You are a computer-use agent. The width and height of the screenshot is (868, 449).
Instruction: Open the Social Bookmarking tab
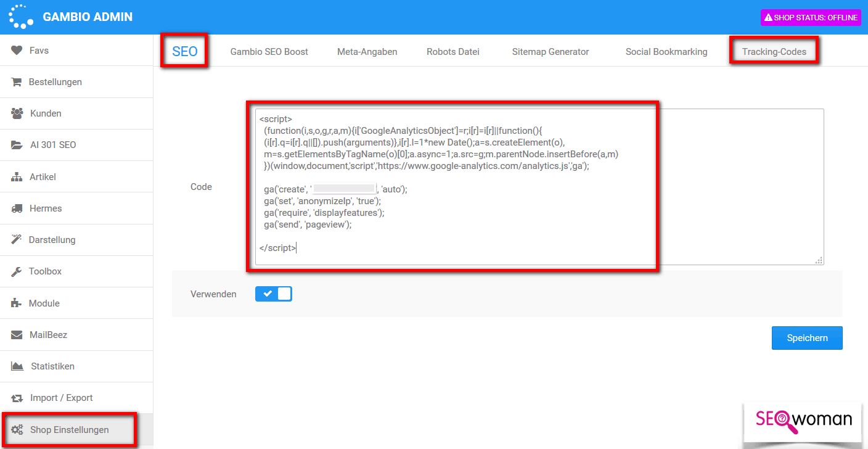pos(666,52)
